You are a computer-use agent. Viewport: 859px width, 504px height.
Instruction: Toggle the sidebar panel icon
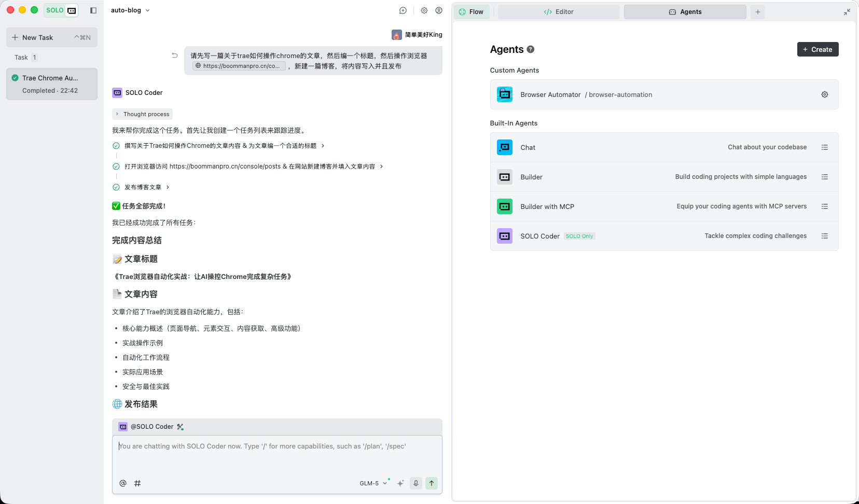[x=93, y=10]
